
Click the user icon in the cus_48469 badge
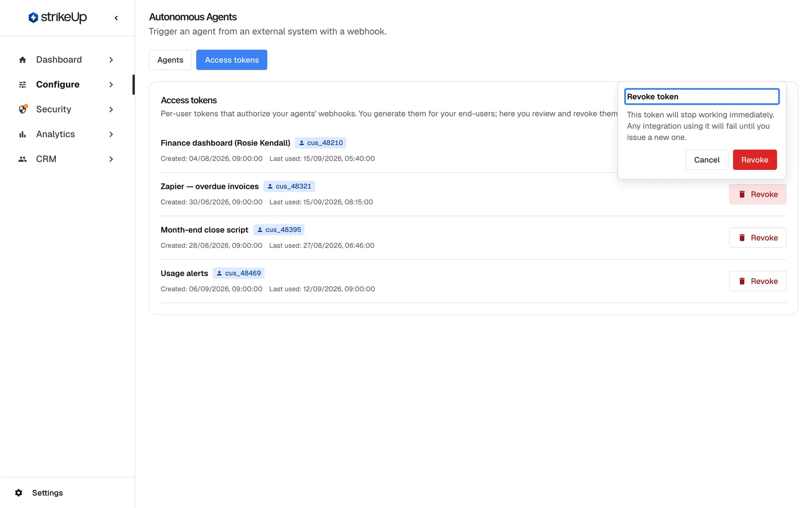coord(219,273)
